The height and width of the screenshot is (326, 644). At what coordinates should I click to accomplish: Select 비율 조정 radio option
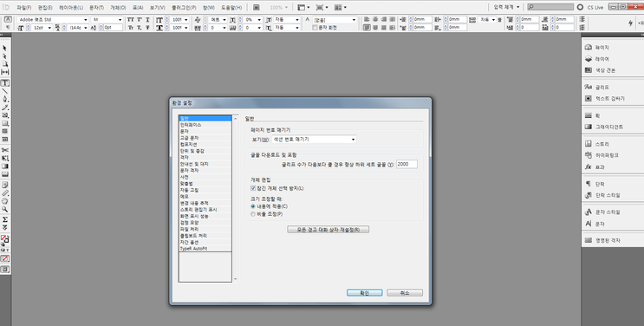point(253,214)
